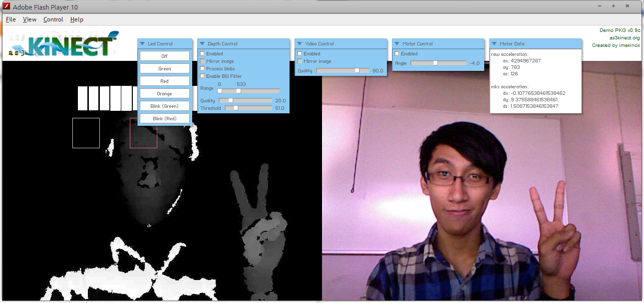Enable the Motor Control checkbox
Screen dimensions: 644x303
(x=396, y=53)
